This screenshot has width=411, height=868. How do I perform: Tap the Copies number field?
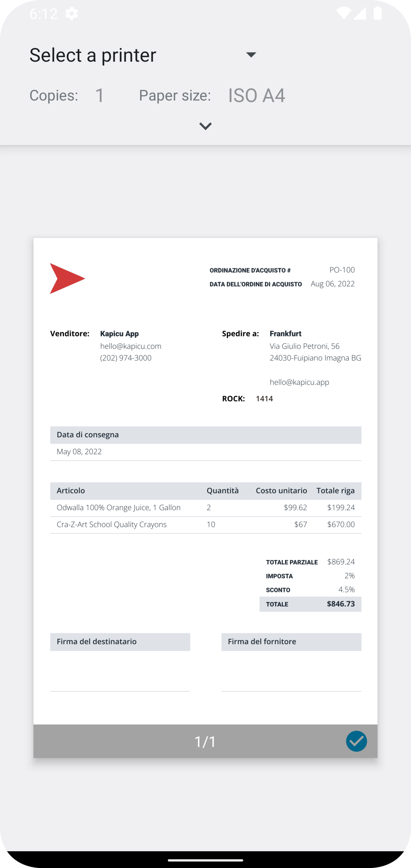point(100,95)
